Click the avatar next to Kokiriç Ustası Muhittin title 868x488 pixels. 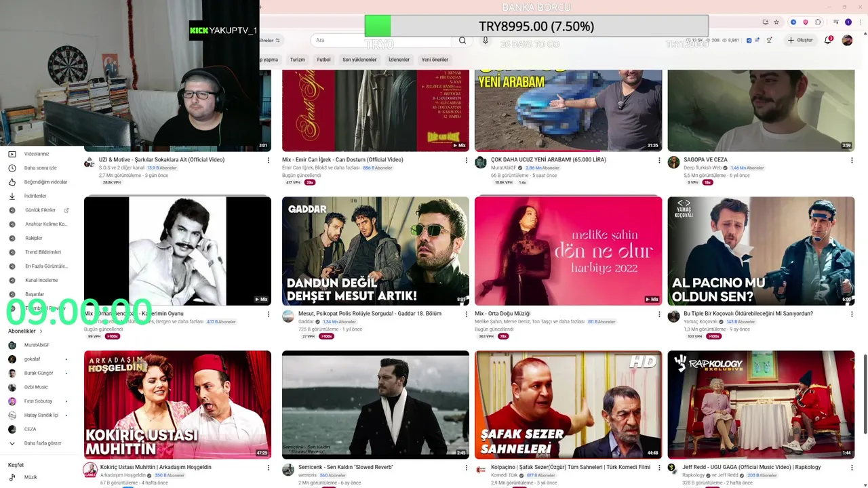click(x=90, y=470)
